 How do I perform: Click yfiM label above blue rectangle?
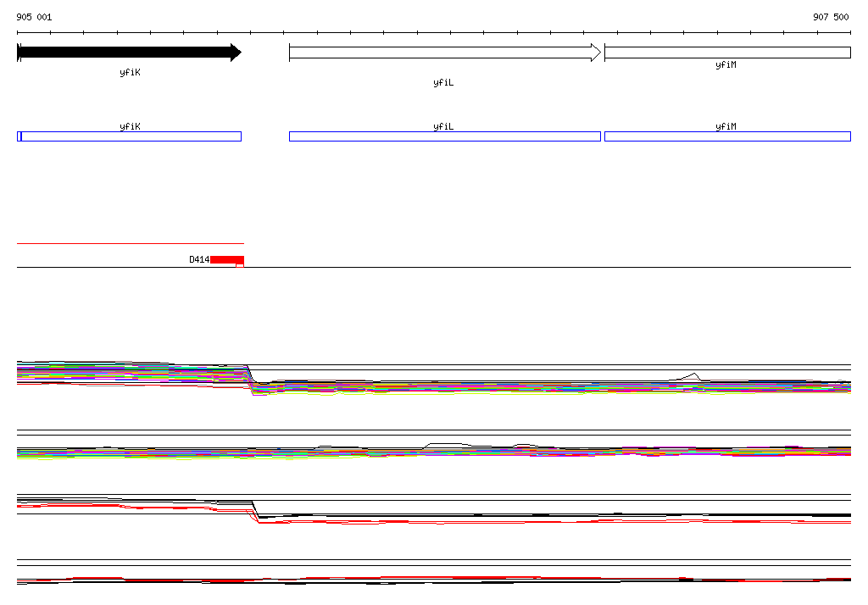click(x=726, y=126)
